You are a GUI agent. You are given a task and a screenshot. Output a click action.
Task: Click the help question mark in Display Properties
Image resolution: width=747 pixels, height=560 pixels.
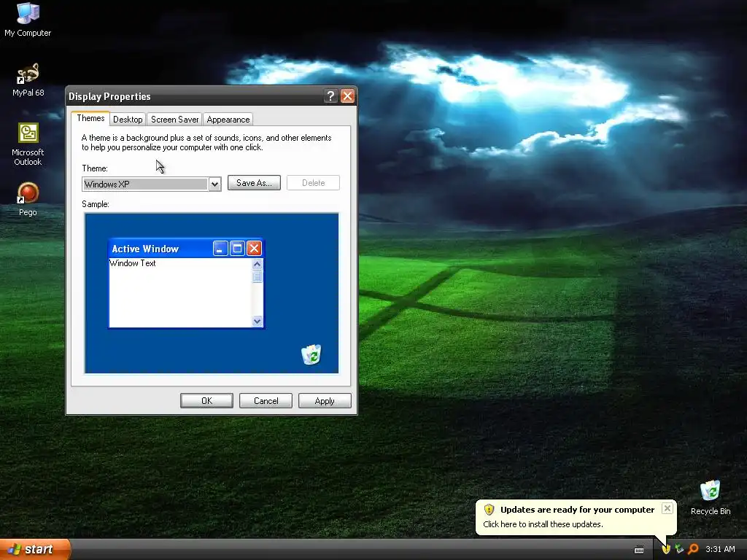click(x=330, y=96)
